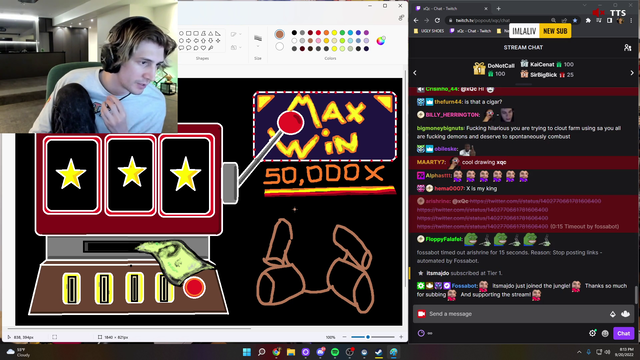Open the Steam taskbar icon
The width and height of the screenshot is (640, 360).
[x=379, y=352]
